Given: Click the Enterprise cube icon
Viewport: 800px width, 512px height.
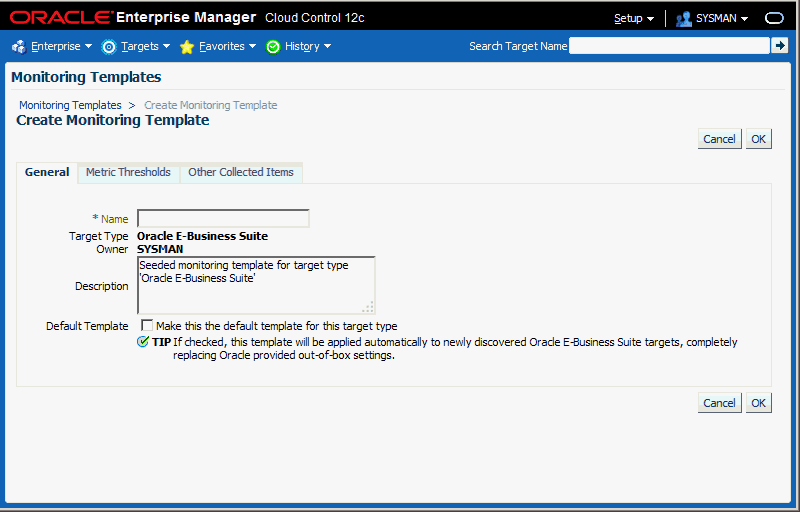Looking at the screenshot, I should coord(19,46).
